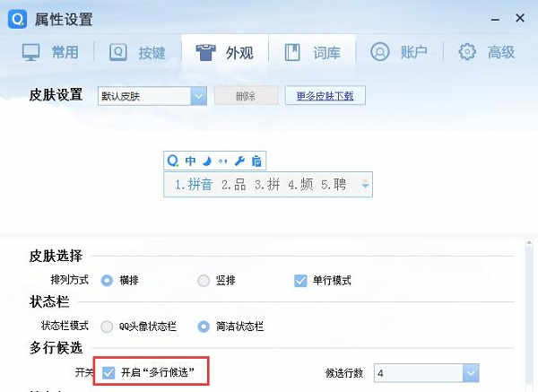Select QQ头像状态栏 radio button
Screen dimensions: 538x392
click(107, 327)
